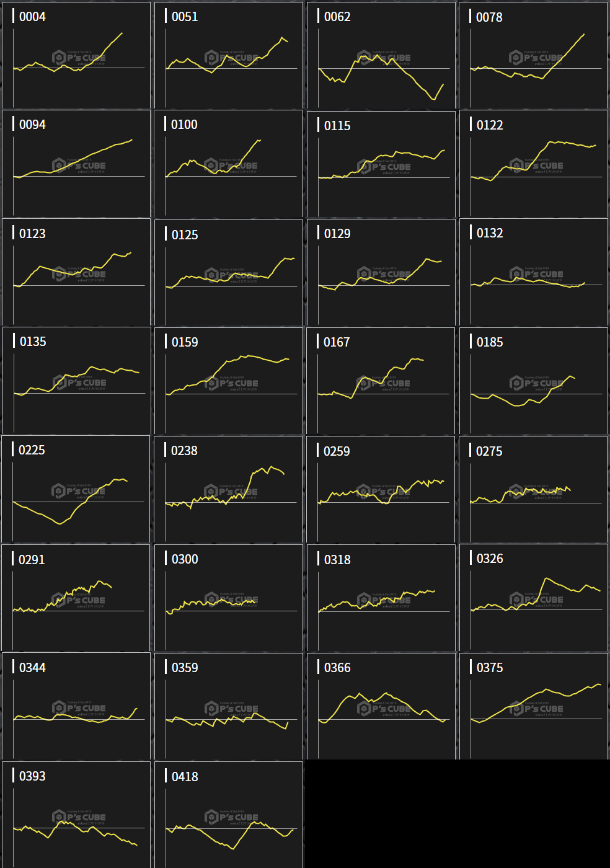Select the 0359 chart panel
This screenshot has width=610, height=868.
(x=229, y=707)
